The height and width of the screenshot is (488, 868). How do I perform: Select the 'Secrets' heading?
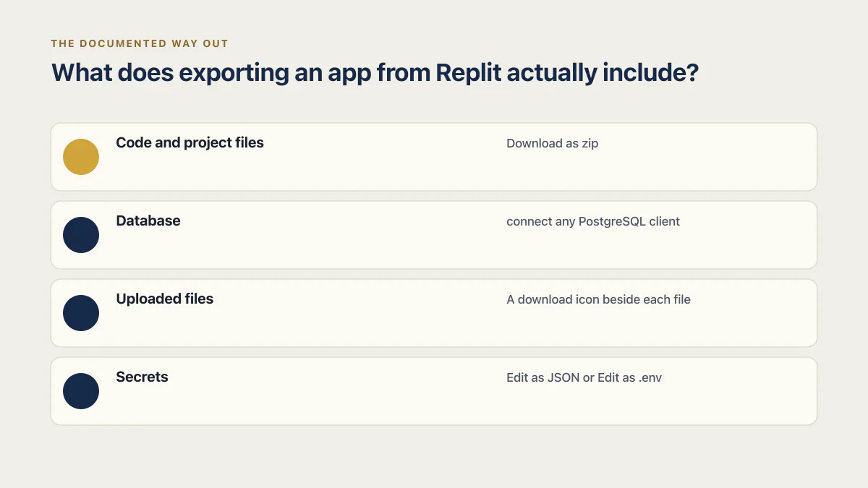[x=142, y=377]
